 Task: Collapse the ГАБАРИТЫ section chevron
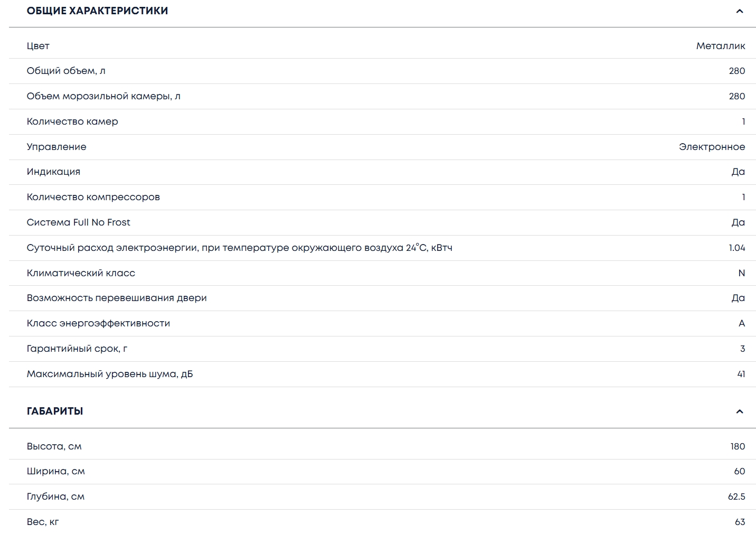(739, 411)
